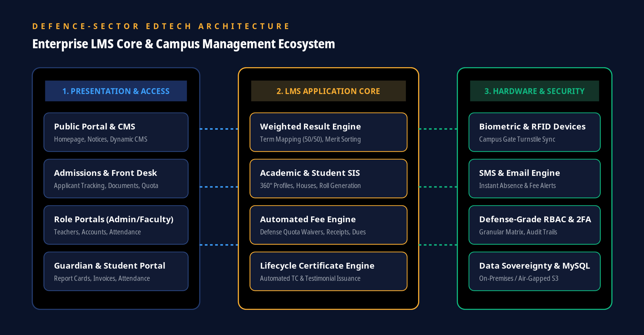Screen dimensions: 644x335
Task: Click the '3. Hardware & Security' header
Action: pyautogui.click(x=534, y=91)
